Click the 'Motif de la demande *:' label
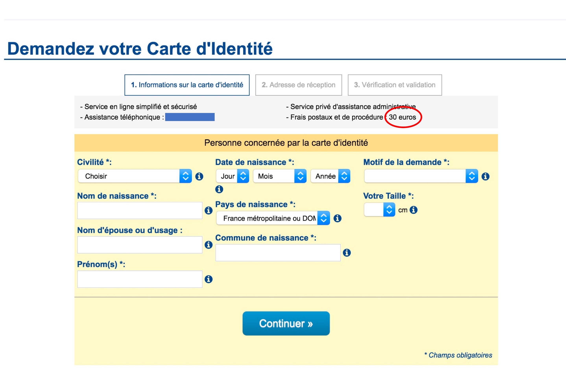 click(406, 162)
